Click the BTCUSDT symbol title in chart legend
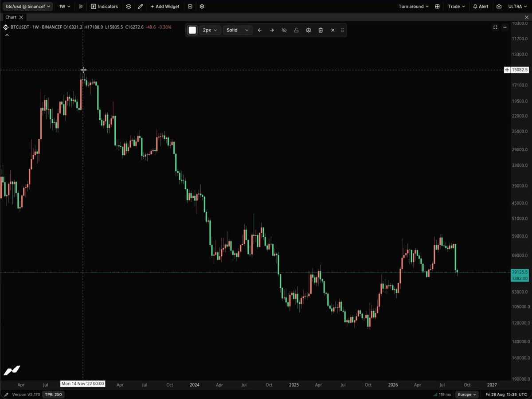 (21, 27)
